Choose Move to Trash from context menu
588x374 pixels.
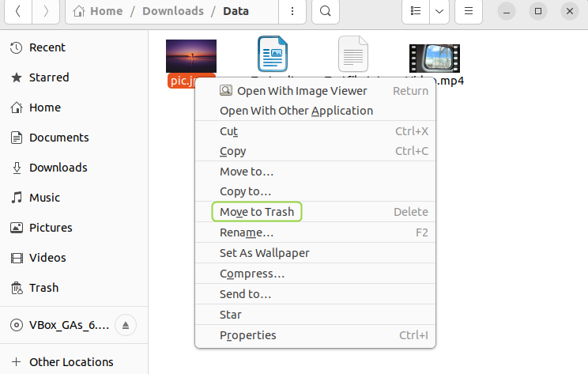257,212
